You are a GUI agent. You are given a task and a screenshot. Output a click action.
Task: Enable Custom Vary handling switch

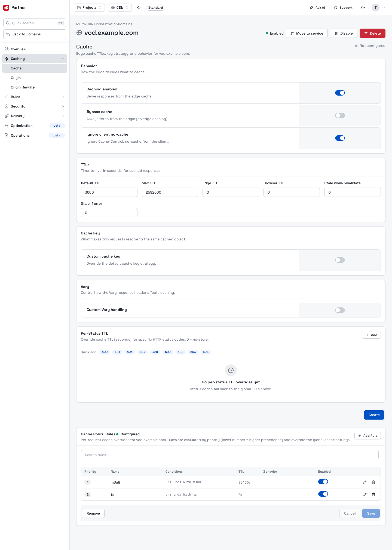click(x=340, y=310)
